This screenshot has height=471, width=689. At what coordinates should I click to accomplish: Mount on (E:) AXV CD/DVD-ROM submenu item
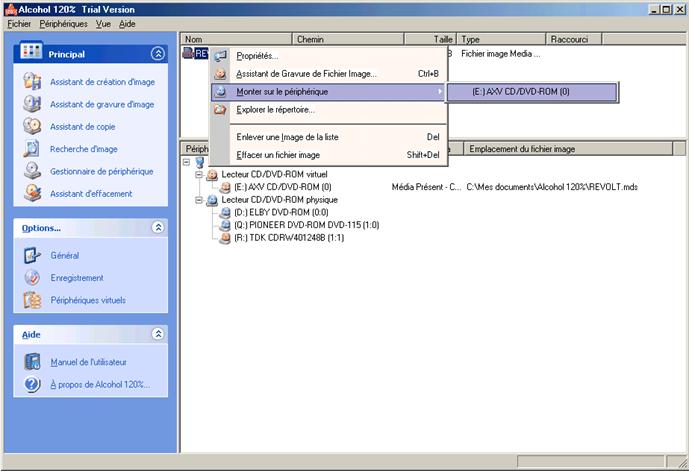click(x=532, y=92)
